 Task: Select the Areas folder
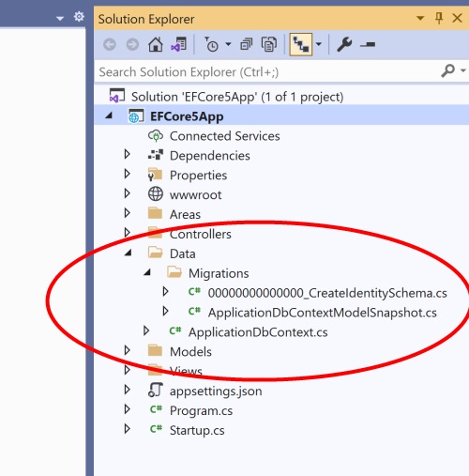185,215
